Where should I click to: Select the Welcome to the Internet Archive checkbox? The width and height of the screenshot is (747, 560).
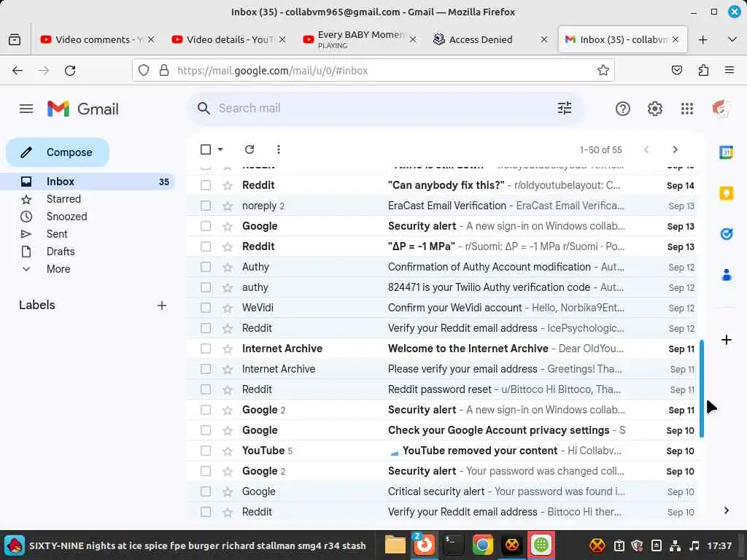(206, 349)
